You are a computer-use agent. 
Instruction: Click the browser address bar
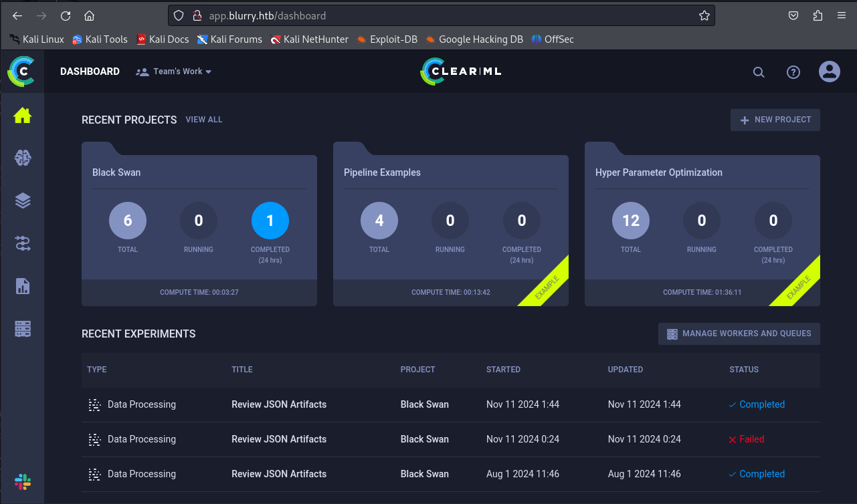(x=442, y=15)
